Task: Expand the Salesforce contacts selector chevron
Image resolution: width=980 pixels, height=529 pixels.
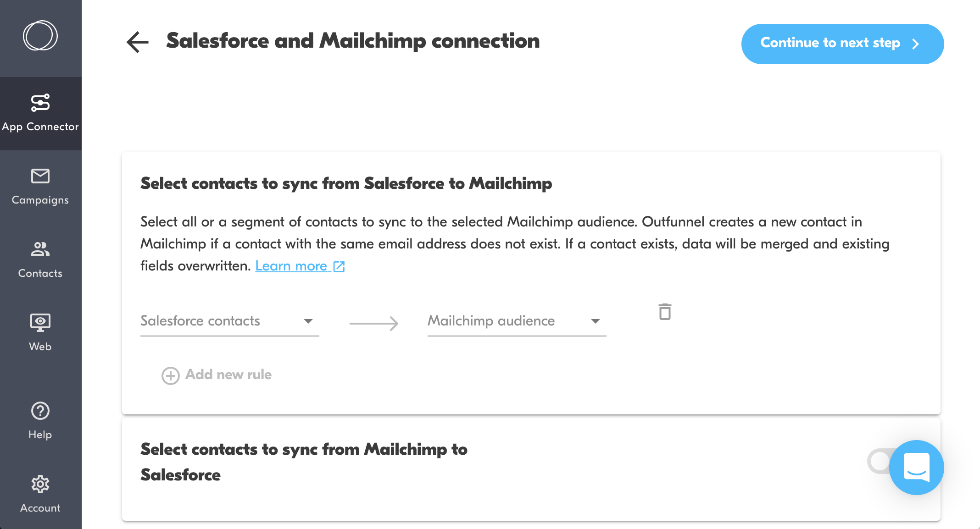Action: (x=308, y=322)
